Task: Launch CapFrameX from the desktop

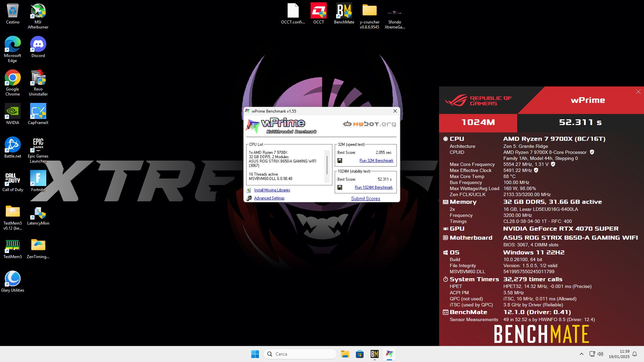Action: pyautogui.click(x=38, y=114)
